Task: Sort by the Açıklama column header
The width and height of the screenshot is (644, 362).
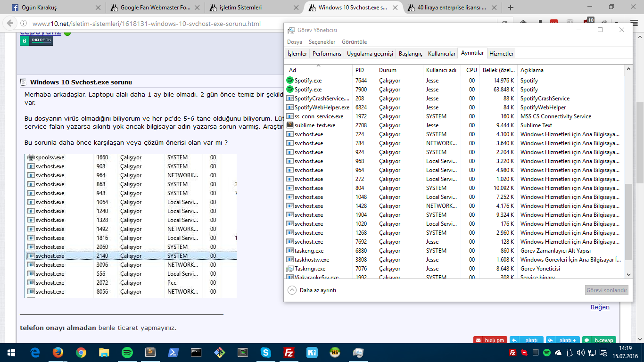Action: point(570,70)
